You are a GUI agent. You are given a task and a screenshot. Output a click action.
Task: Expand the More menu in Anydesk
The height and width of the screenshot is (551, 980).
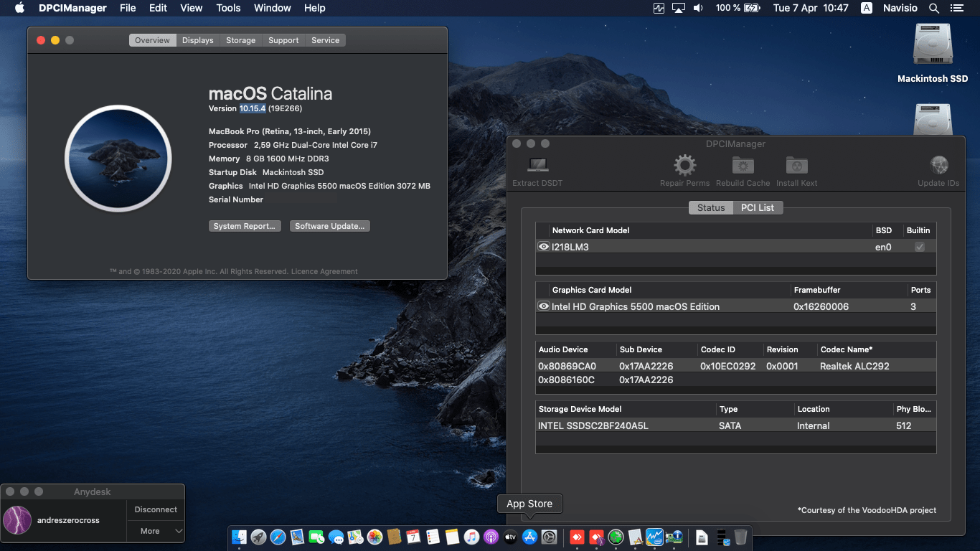(155, 531)
